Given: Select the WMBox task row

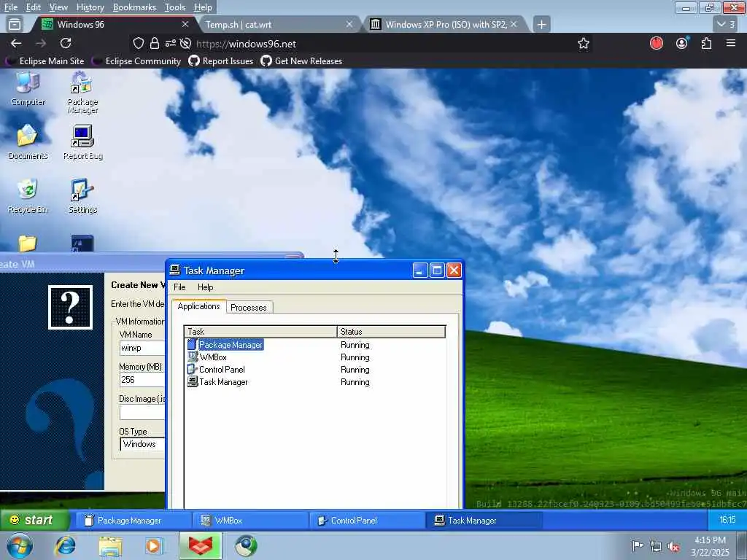Looking at the screenshot, I should [315, 357].
